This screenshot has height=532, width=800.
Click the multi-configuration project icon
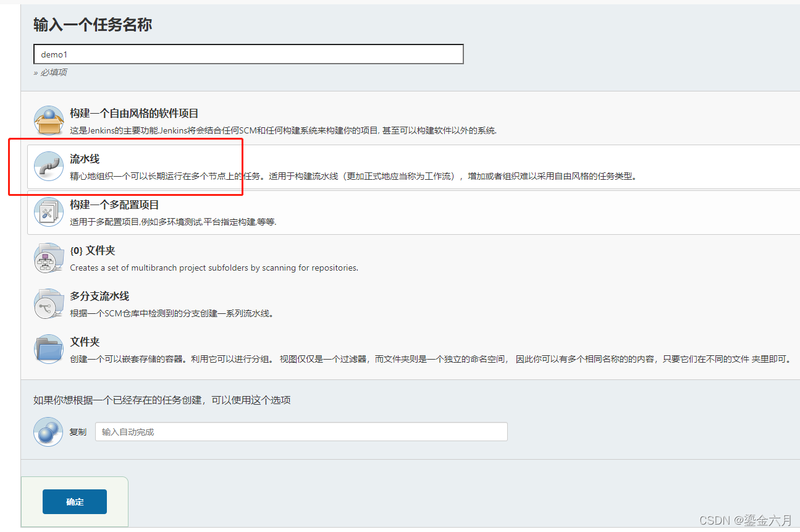[48, 213]
